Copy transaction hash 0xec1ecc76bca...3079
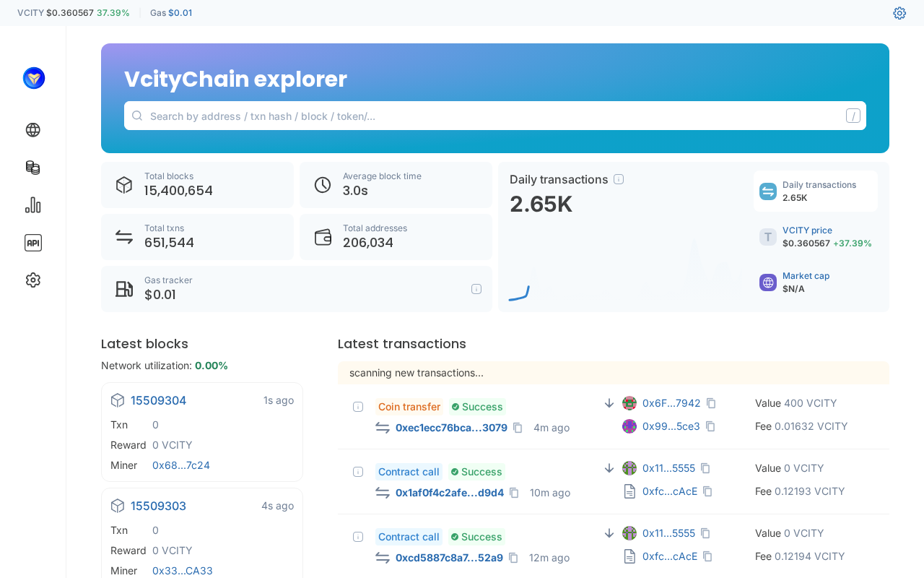This screenshot has height=578, width=924. (518, 428)
